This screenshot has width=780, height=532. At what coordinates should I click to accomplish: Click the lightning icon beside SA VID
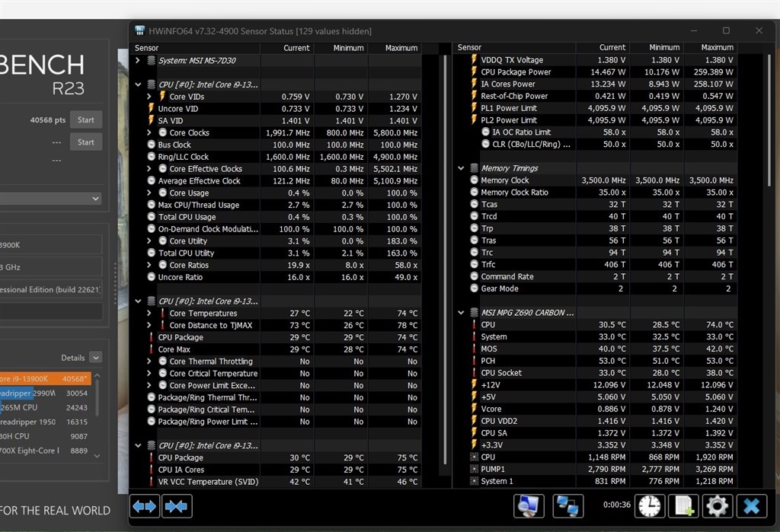click(152, 120)
